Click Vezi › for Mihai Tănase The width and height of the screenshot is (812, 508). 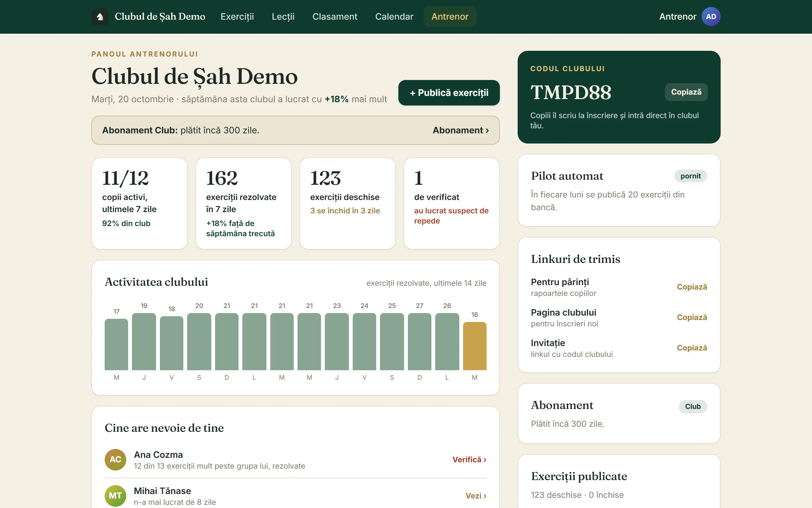(x=475, y=496)
